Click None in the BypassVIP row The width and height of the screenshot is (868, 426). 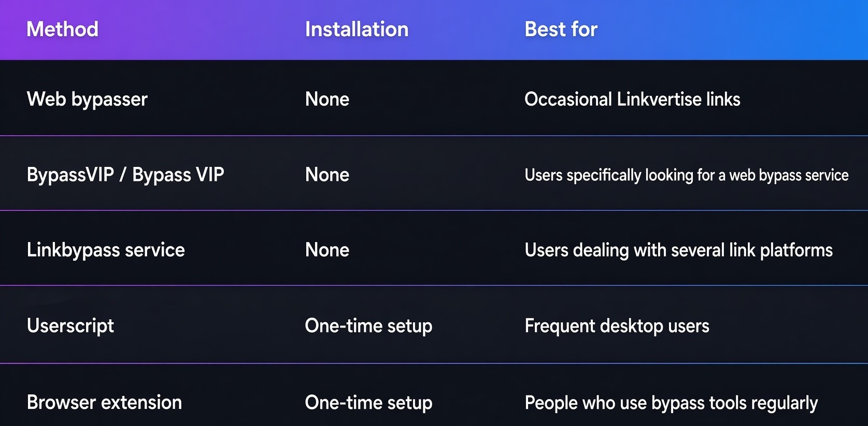pos(327,175)
